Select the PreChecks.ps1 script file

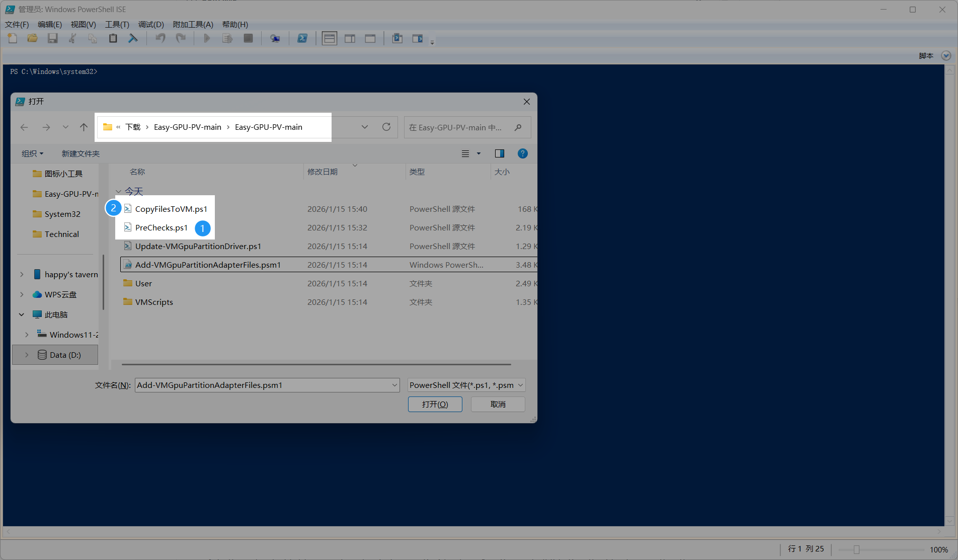pyautogui.click(x=161, y=227)
